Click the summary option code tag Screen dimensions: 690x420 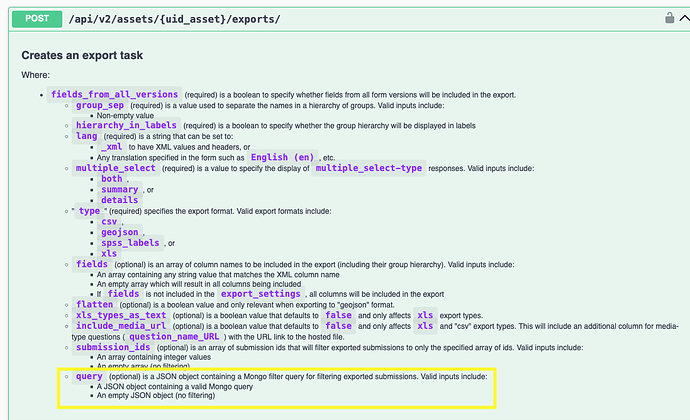120,190
